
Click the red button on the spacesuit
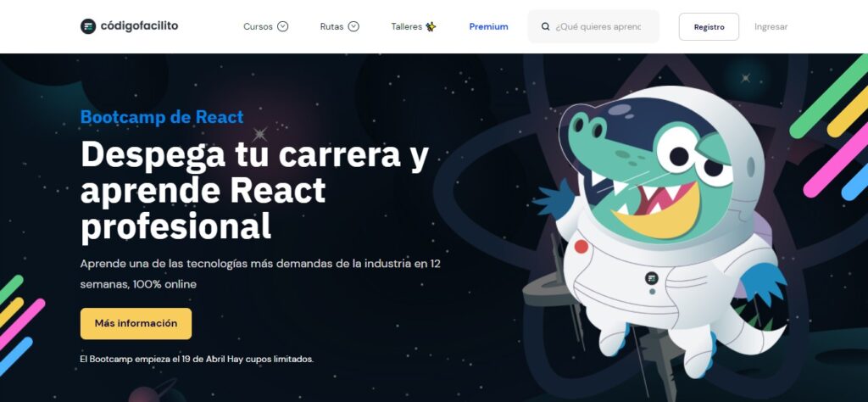(581, 247)
